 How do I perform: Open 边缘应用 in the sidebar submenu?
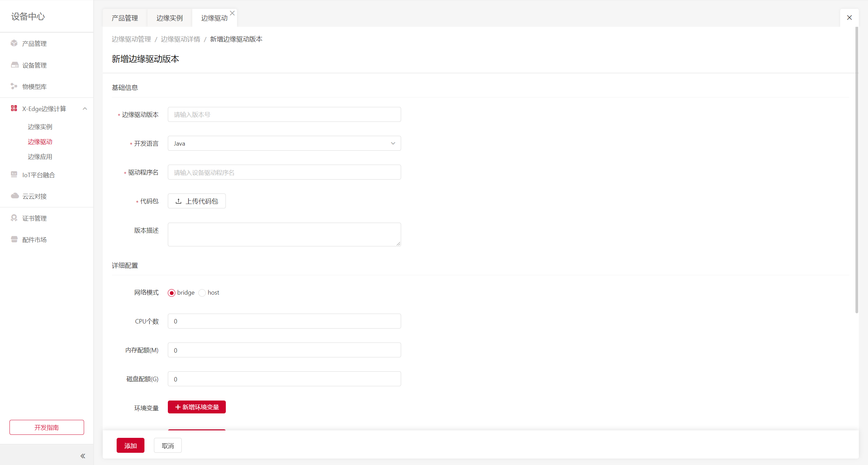click(x=40, y=156)
